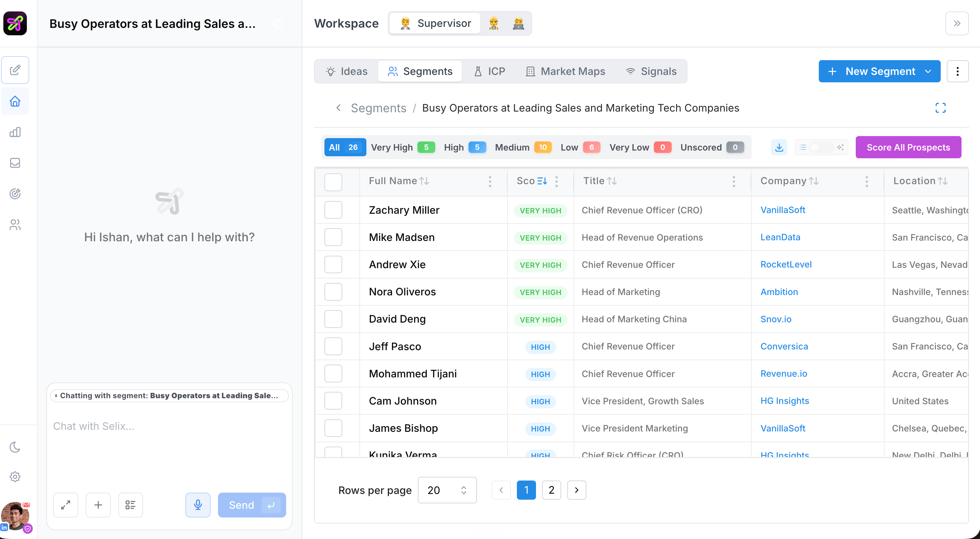Select the Nora Oliveros row checkbox
980x539 pixels.
[333, 292]
